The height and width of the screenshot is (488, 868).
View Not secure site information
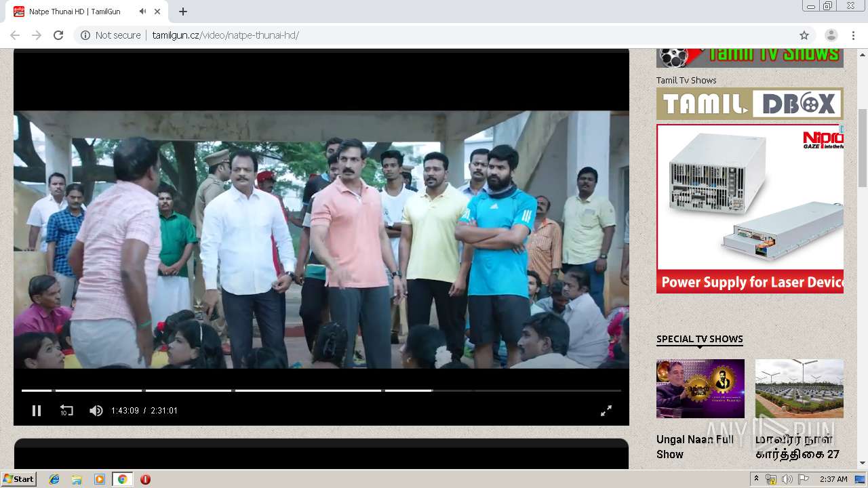[111, 35]
